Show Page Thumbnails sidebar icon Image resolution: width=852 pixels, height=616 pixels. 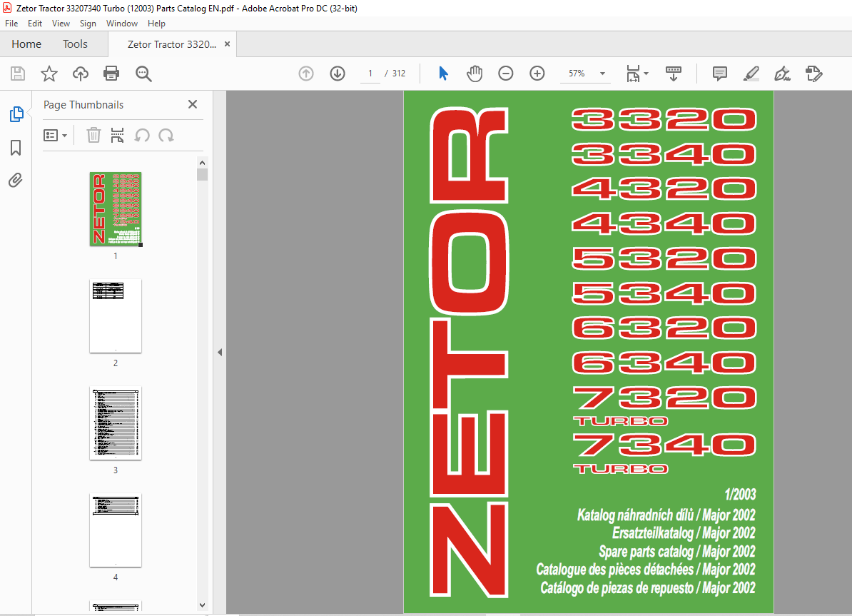[x=16, y=114]
